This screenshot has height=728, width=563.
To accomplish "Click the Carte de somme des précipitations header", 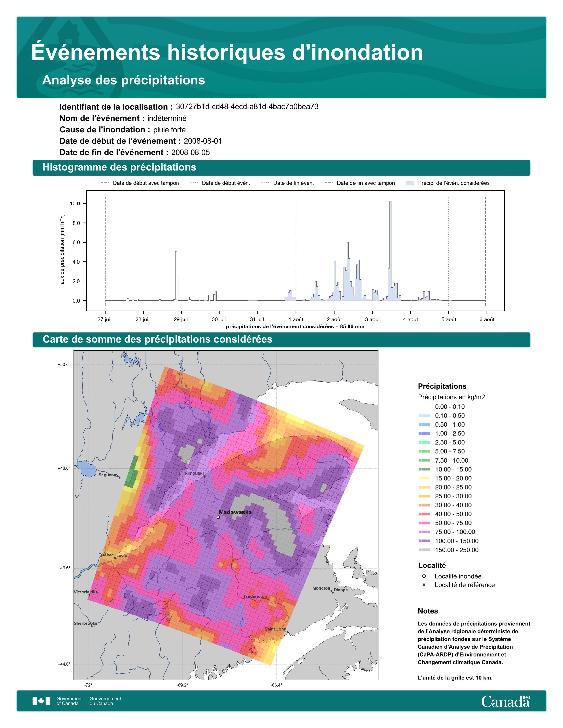I will click(281, 340).
